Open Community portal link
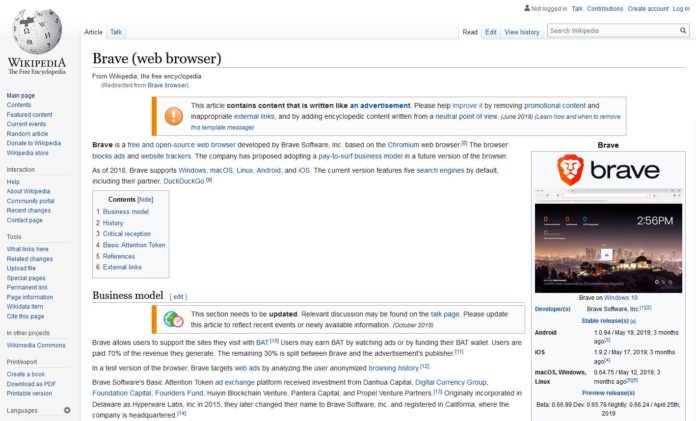 [x=30, y=201]
